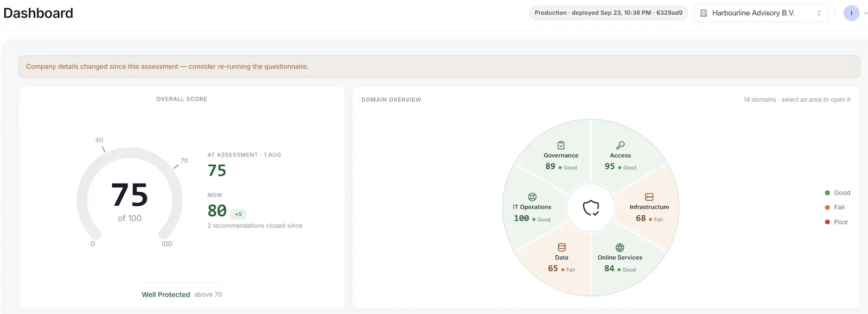Image resolution: width=868 pixels, height=314 pixels.
Task: Click the orange Fair legend dot
Action: [x=827, y=208]
